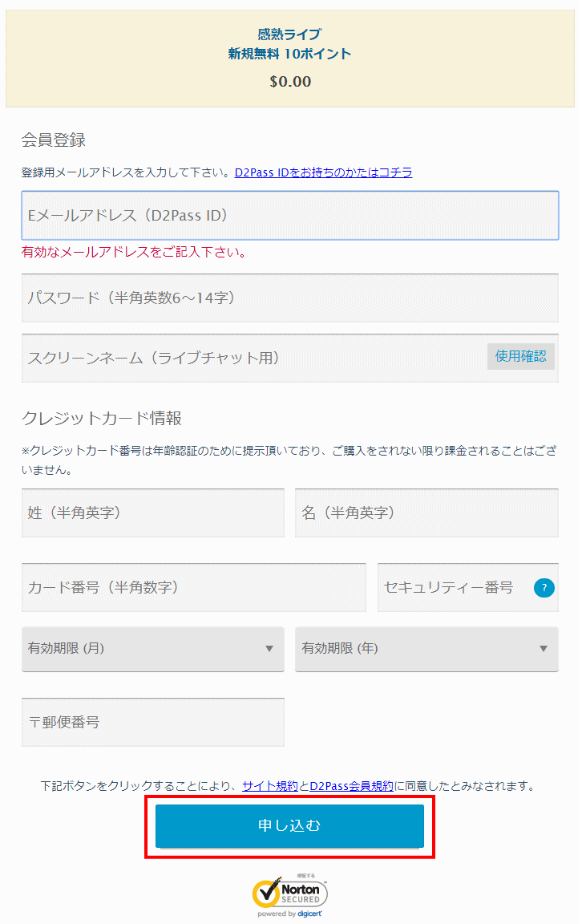The height and width of the screenshot is (924, 578).
Task: Click the expiry year dropdown arrow
Action: [544, 649]
